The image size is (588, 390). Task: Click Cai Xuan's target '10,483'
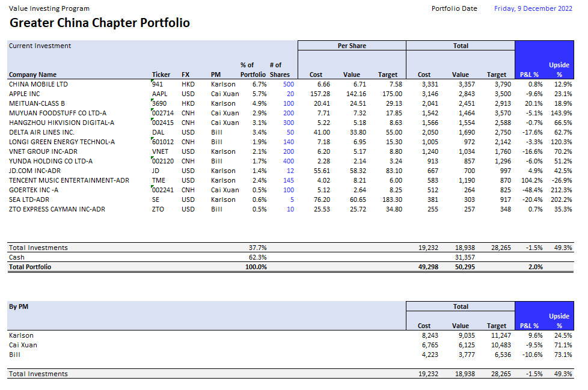[501, 345]
